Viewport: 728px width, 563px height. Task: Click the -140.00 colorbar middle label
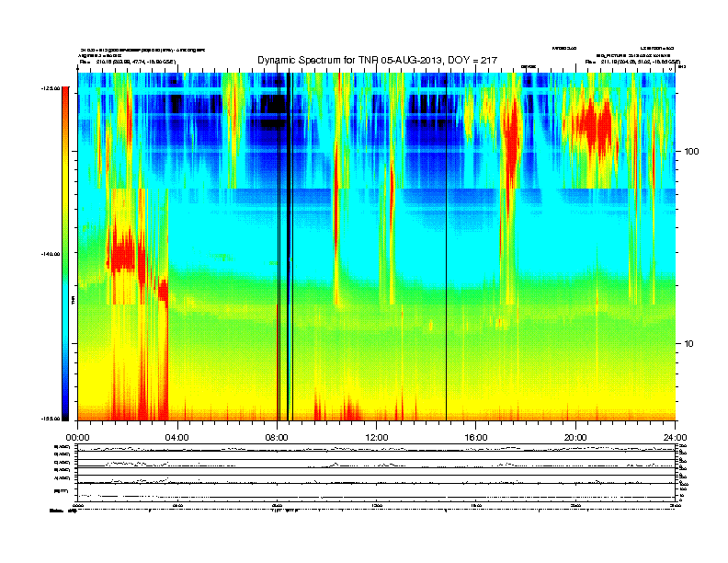pyautogui.click(x=51, y=254)
